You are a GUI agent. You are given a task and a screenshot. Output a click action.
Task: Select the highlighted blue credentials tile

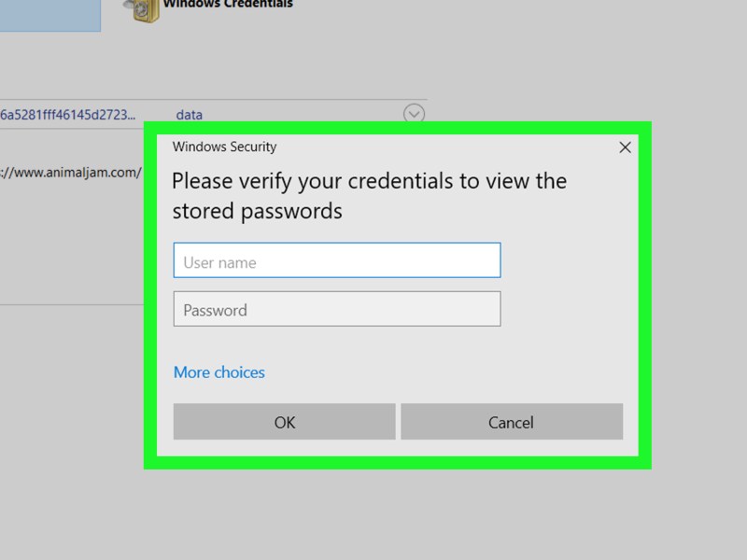click(50, 16)
